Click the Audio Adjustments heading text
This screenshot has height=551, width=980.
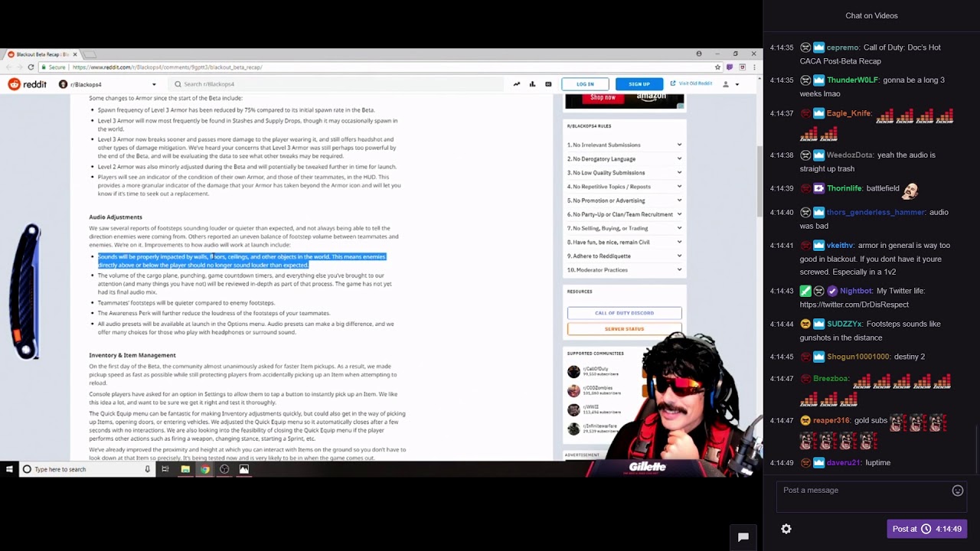[116, 217]
